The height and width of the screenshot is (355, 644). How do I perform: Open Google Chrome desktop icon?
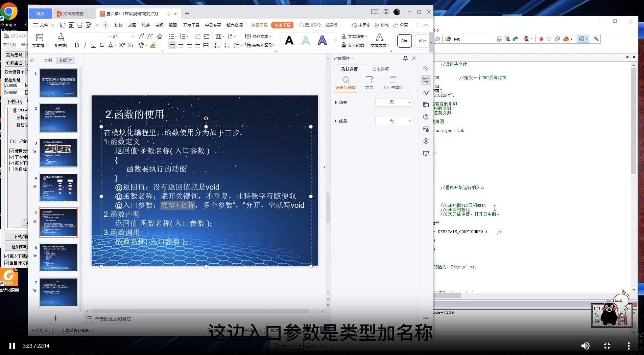9,15
